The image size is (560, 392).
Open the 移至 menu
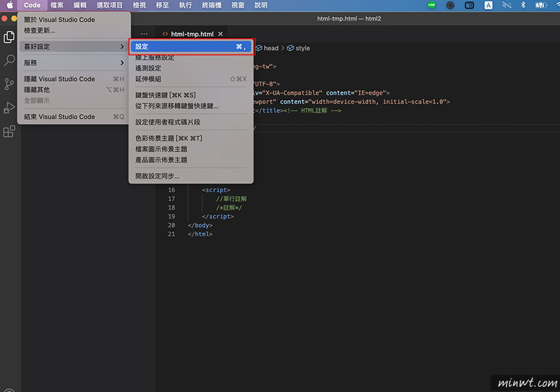(x=163, y=5)
